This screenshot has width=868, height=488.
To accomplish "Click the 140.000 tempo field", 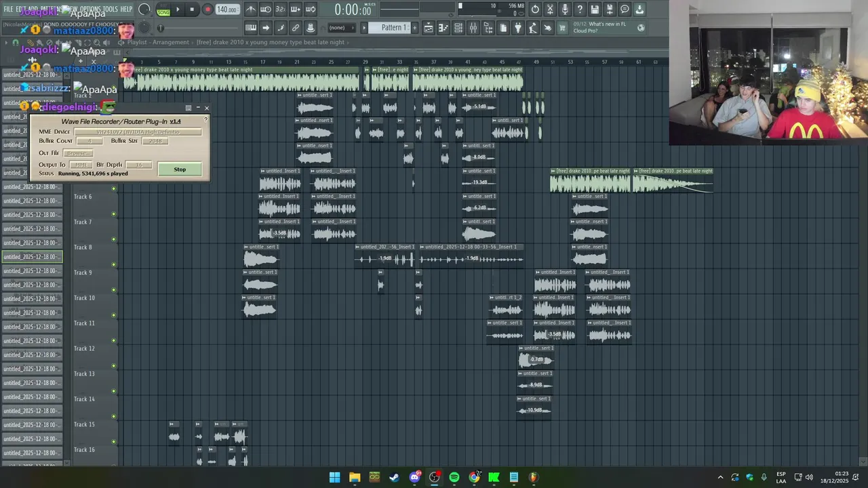I will [226, 10].
